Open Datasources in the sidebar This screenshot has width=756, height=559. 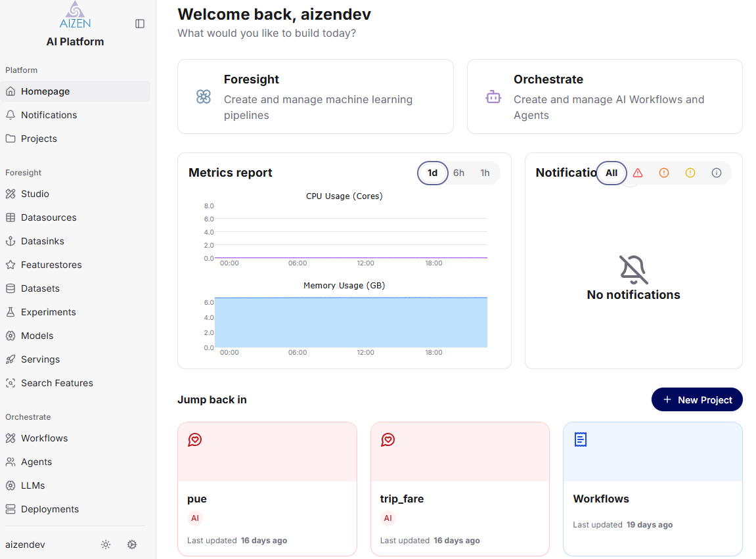coord(49,217)
